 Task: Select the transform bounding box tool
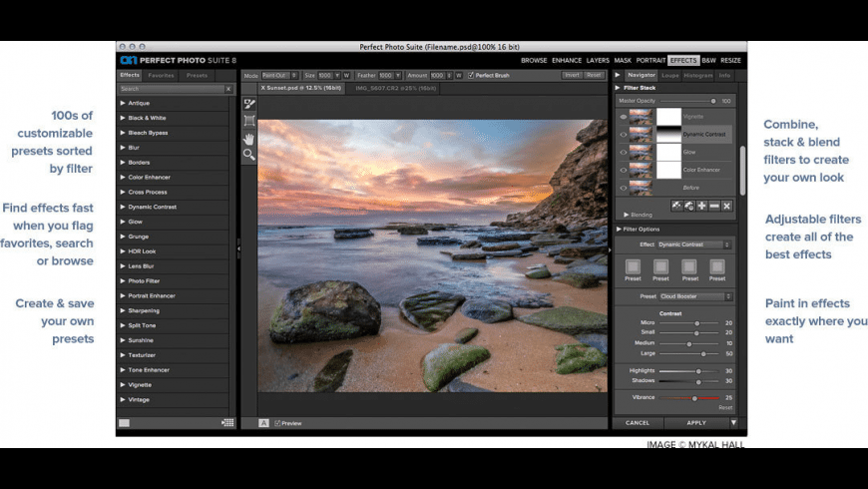pyautogui.click(x=249, y=121)
